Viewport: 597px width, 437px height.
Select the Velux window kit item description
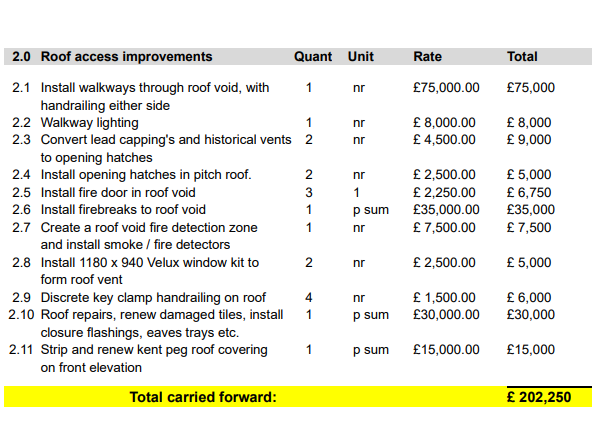(x=150, y=271)
